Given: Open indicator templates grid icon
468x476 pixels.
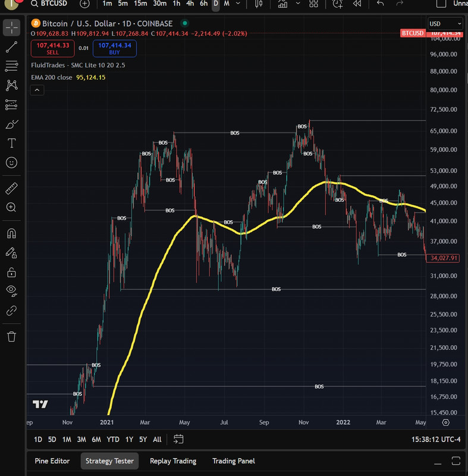Looking at the screenshot, I should [313, 4].
